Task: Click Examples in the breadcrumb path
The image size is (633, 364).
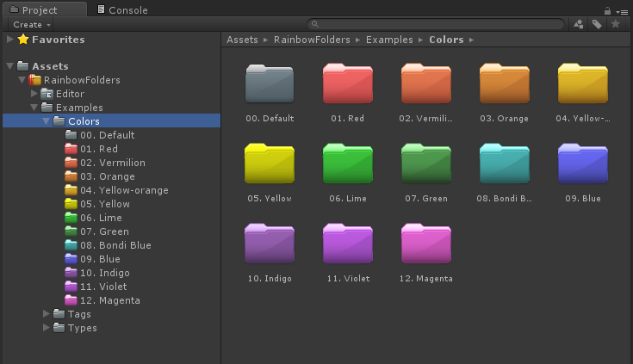Action: tap(389, 40)
